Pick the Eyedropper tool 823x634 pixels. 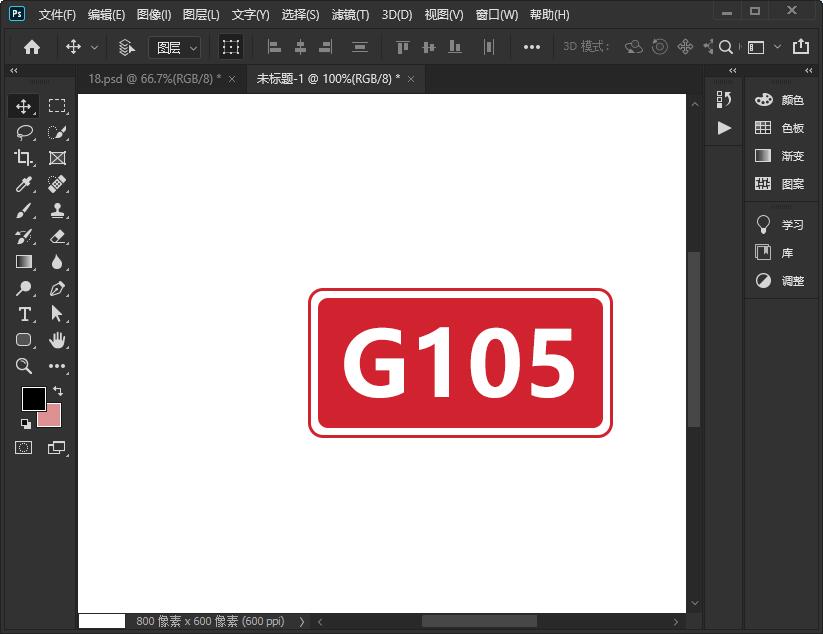pos(24,184)
